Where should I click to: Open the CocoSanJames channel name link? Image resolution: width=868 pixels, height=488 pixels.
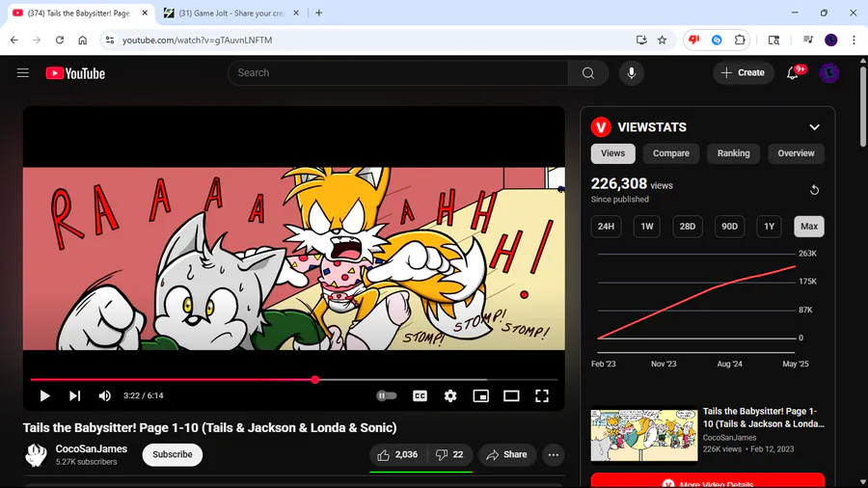[x=92, y=448]
